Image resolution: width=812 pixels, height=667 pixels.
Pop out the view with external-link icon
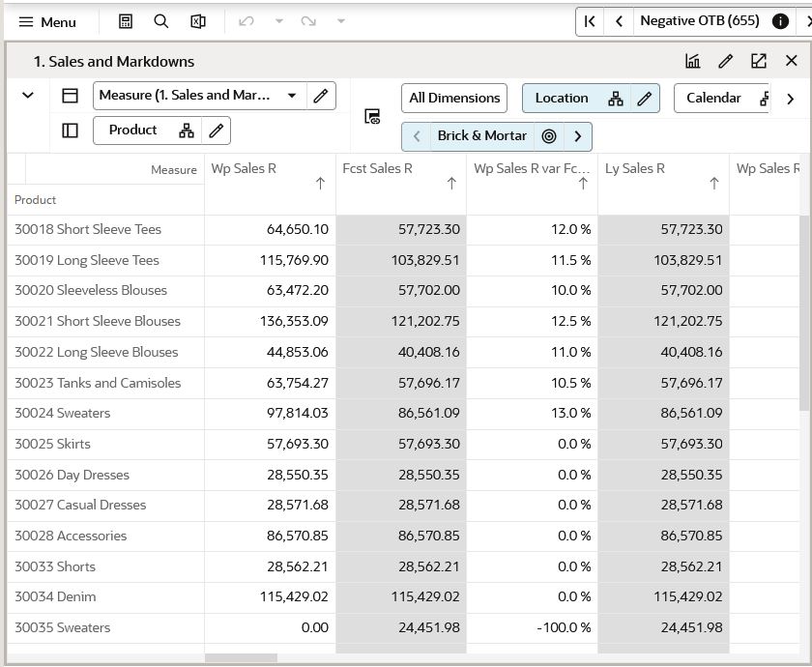759,61
